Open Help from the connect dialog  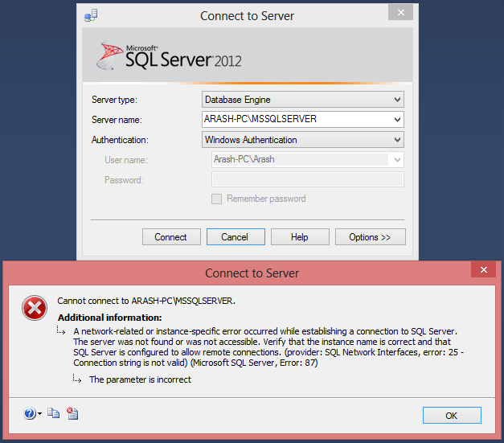(300, 237)
